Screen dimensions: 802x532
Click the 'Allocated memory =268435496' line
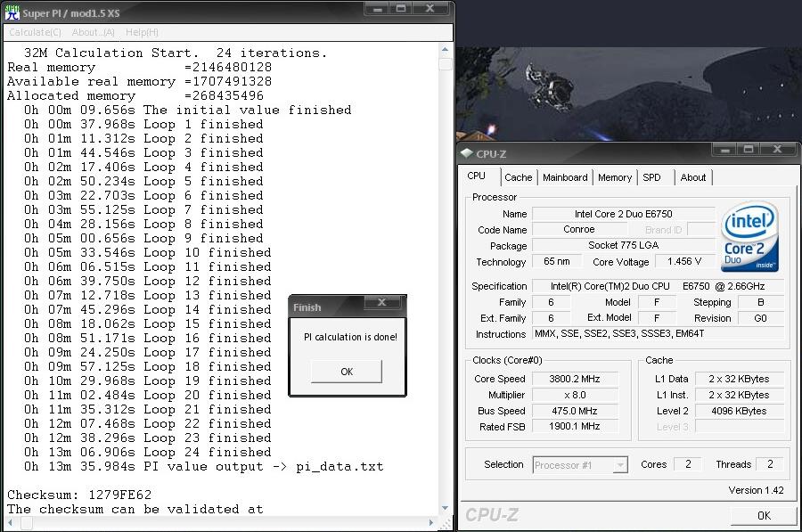[135, 96]
